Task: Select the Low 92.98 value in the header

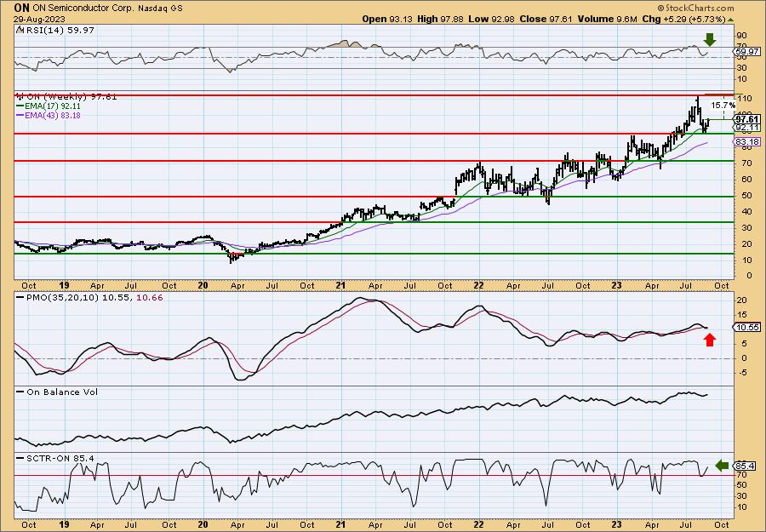Action: pyautogui.click(x=490, y=19)
